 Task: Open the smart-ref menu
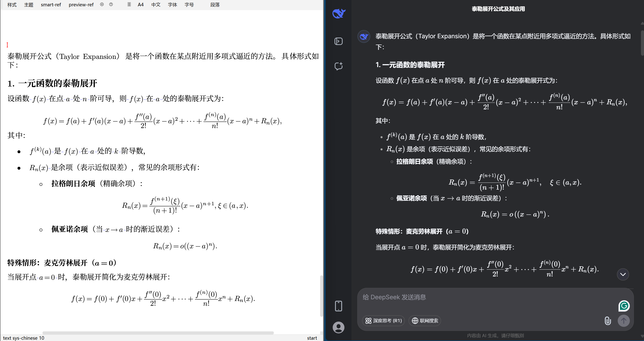[x=51, y=5]
